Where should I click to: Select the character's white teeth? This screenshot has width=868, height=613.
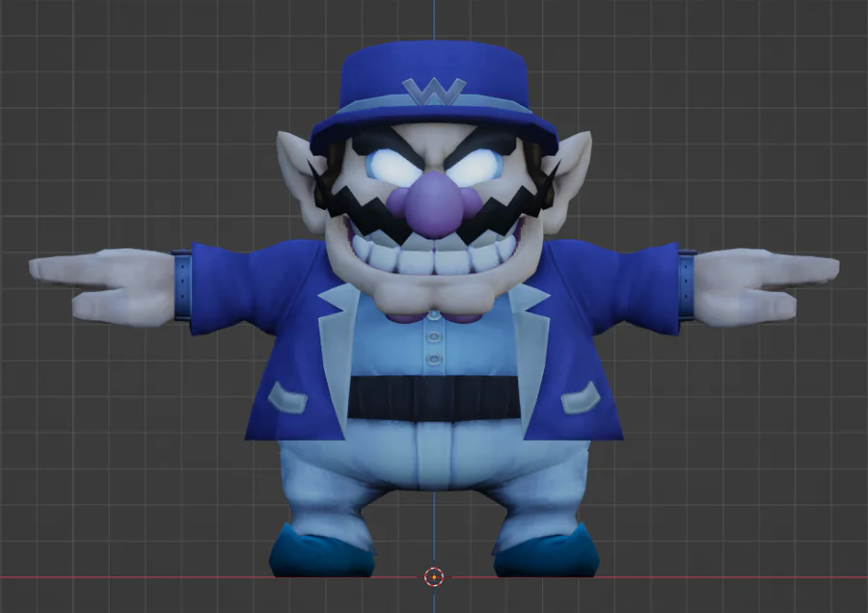(434, 253)
